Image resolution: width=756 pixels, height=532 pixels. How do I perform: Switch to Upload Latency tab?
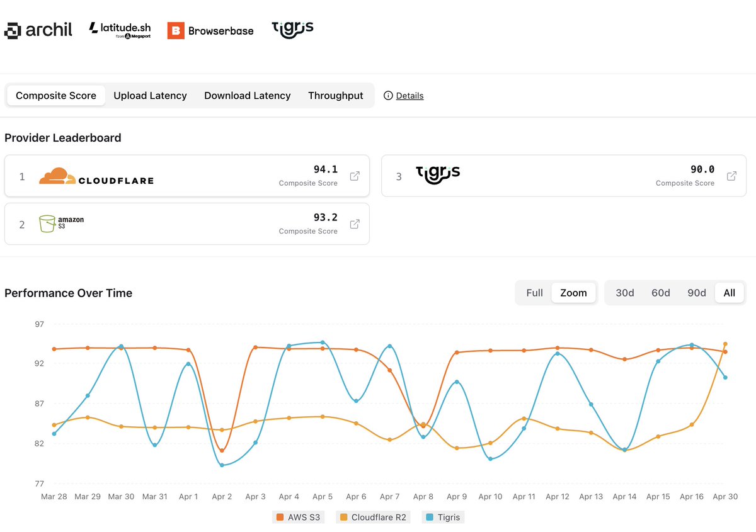(150, 96)
